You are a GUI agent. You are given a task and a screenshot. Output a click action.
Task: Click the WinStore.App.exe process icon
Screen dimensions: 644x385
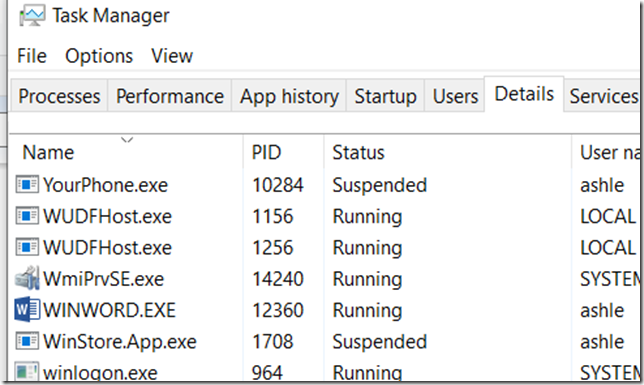click(x=27, y=341)
